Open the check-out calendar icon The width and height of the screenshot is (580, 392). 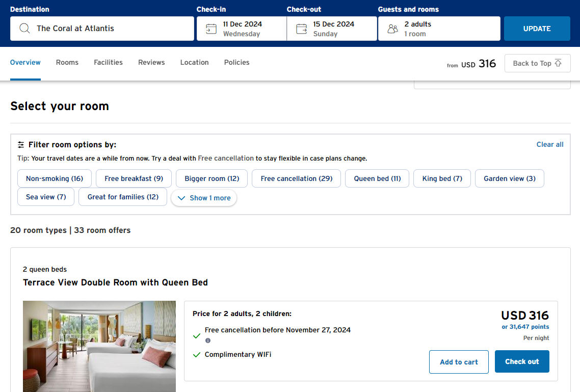tap(302, 29)
